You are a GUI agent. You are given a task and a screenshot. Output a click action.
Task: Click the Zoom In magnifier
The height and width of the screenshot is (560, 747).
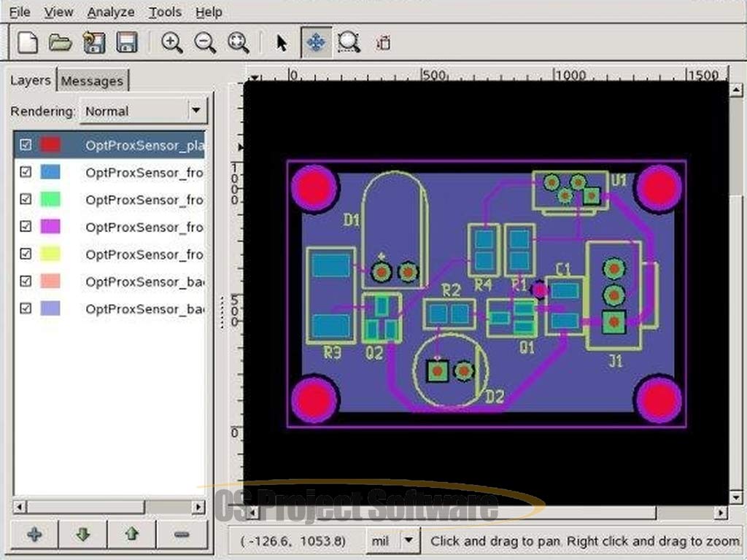point(172,42)
